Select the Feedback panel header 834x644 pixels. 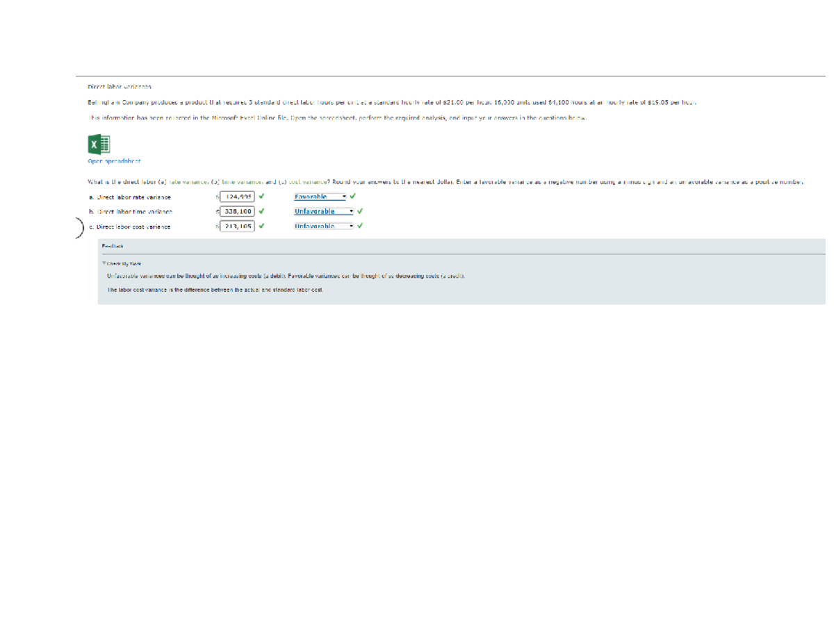pos(111,244)
